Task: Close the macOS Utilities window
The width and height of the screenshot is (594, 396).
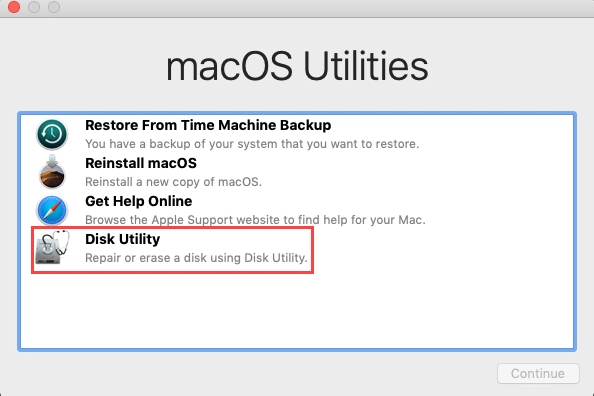Action: pyautogui.click(x=14, y=6)
